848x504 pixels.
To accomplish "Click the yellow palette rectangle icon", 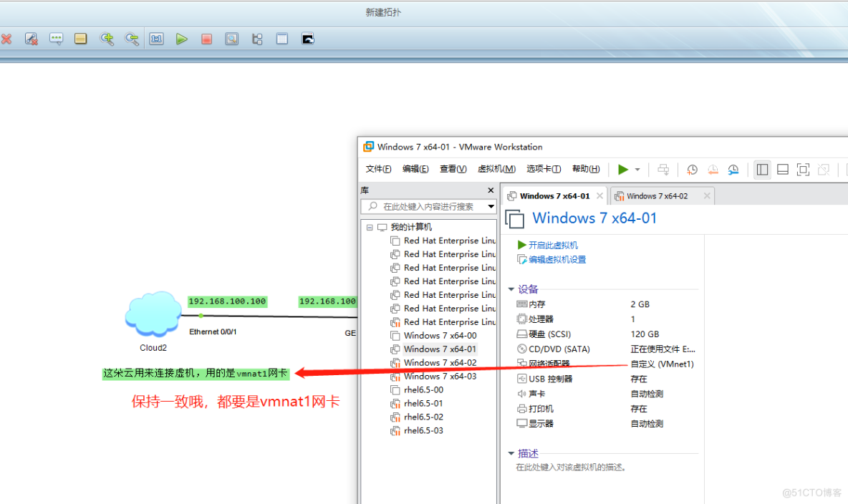I will [81, 39].
